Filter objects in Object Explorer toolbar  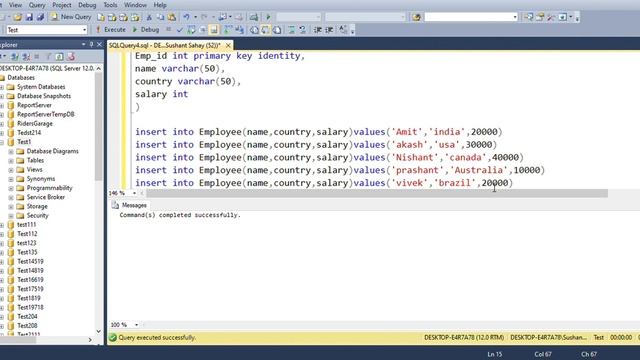48,56
